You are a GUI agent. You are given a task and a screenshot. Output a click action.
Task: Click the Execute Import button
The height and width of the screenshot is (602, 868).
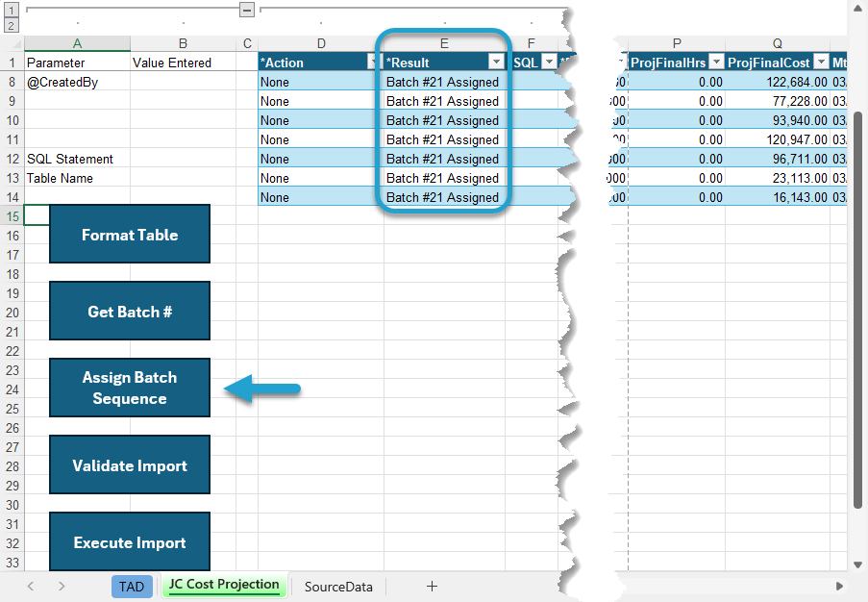130,541
